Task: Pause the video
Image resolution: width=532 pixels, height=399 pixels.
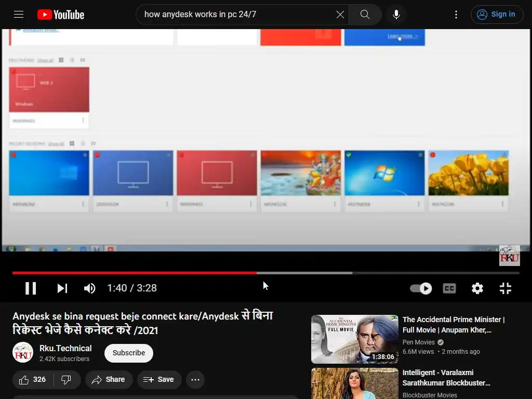Action: click(x=31, y=288)
